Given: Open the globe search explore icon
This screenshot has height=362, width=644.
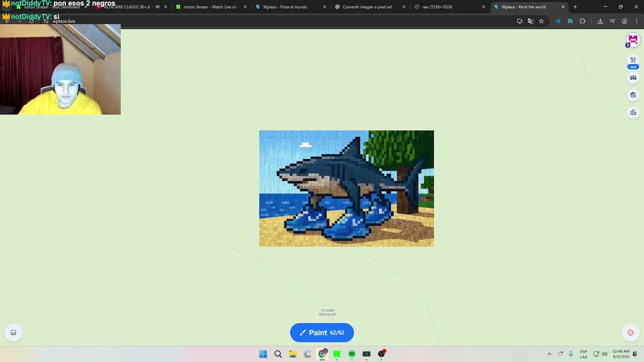Looking at the screenshot, I should click(633, 95).
